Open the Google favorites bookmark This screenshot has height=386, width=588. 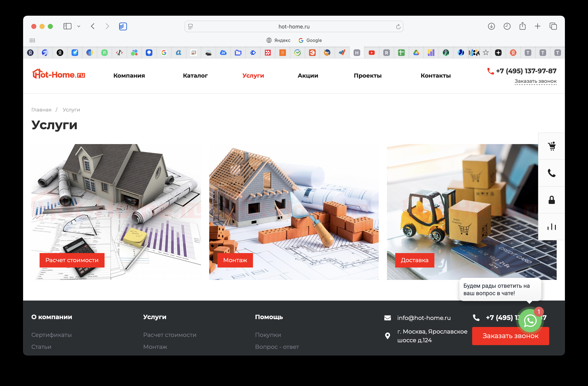(x=310, y=40)
